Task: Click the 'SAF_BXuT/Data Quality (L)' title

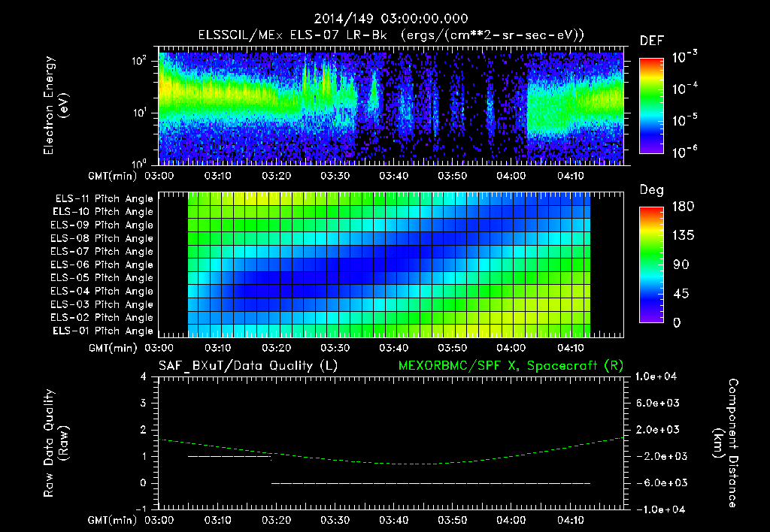Action: (248, 366)
